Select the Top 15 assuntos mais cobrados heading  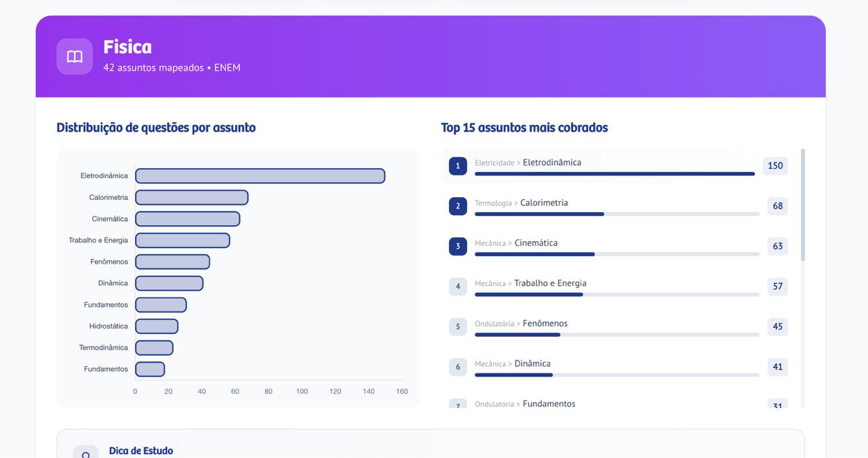524,127
